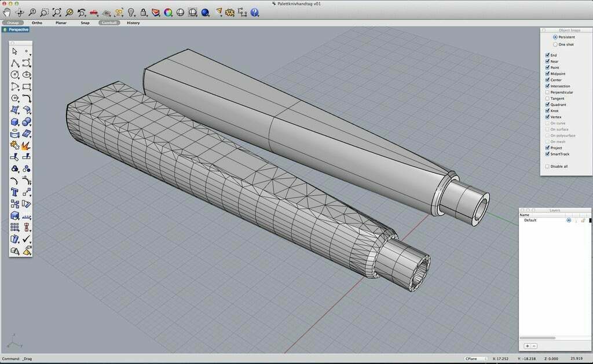Select the Zoom Window tool
Screen dimensions: 593x364
click(x=44, y=13)
